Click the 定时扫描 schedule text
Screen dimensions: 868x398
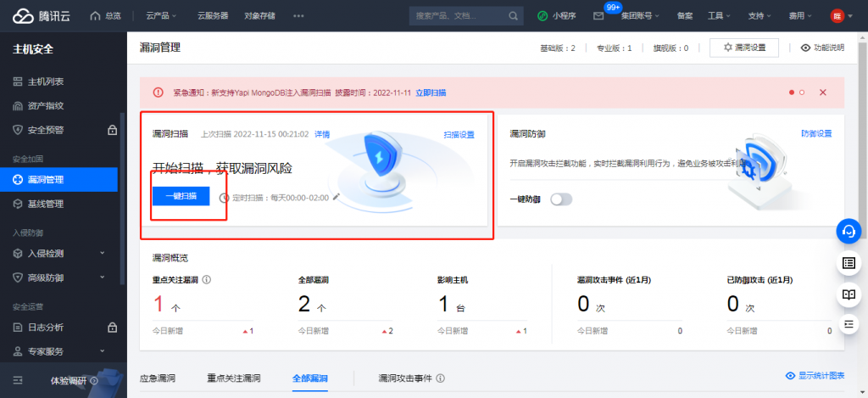[x=281, y=198]
